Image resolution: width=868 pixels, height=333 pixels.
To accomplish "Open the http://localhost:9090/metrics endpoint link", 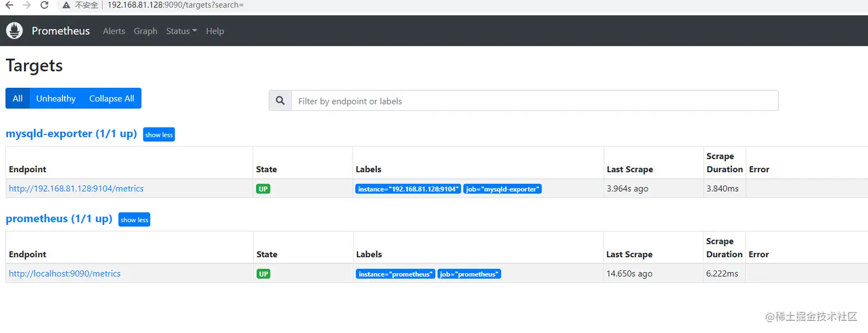I will (x=65, y=273).
